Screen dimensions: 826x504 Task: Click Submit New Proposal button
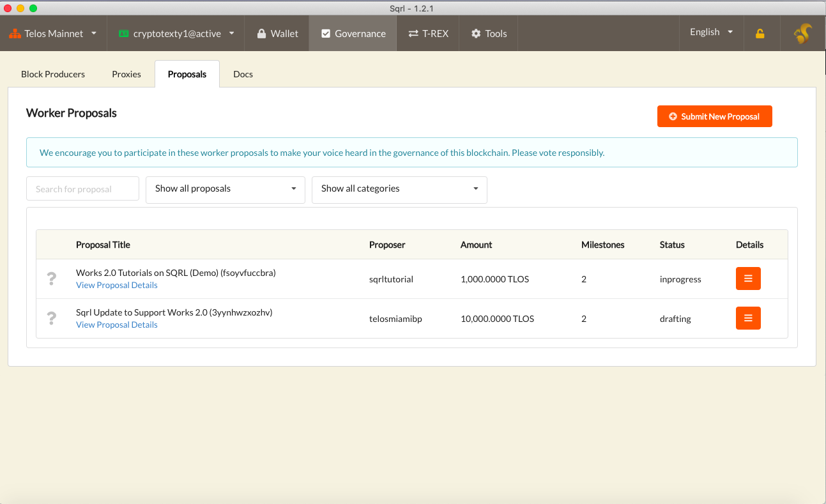pyautogui.click(x=715, y=116)
